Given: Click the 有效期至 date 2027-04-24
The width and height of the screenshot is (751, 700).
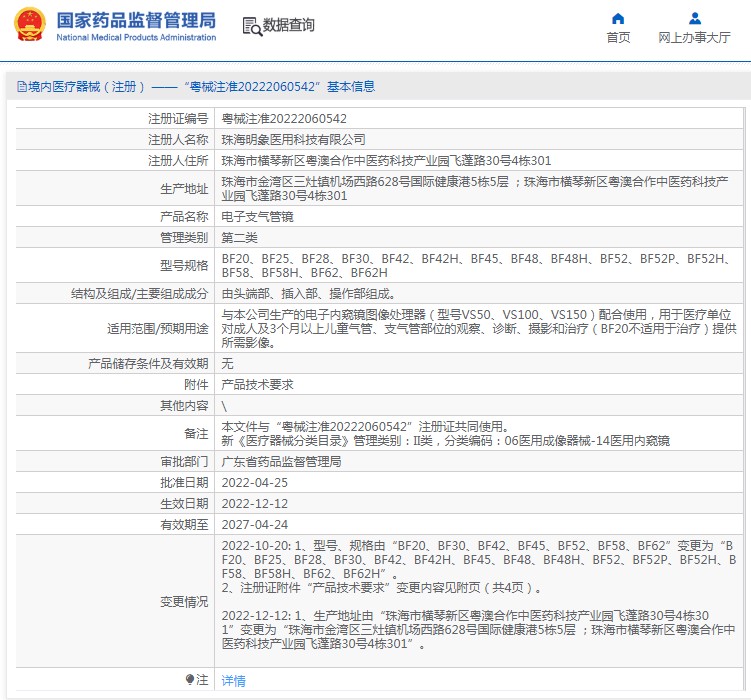Looking at the screenshot, I should 254,524.
